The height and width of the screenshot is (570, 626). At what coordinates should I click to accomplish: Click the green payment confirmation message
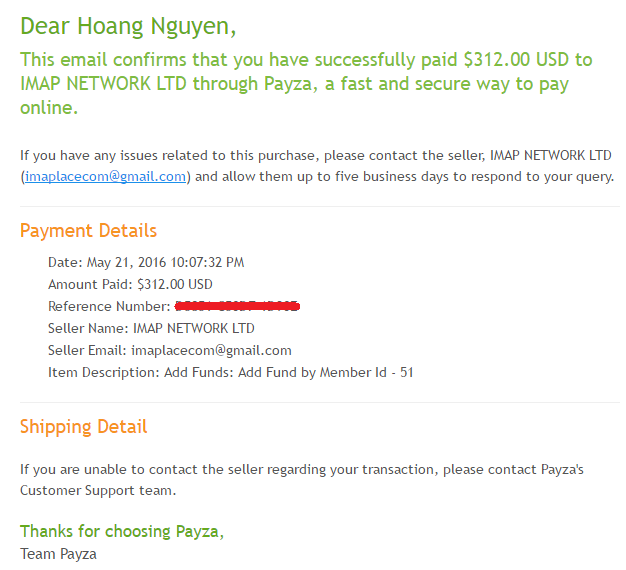pos(306,83)
